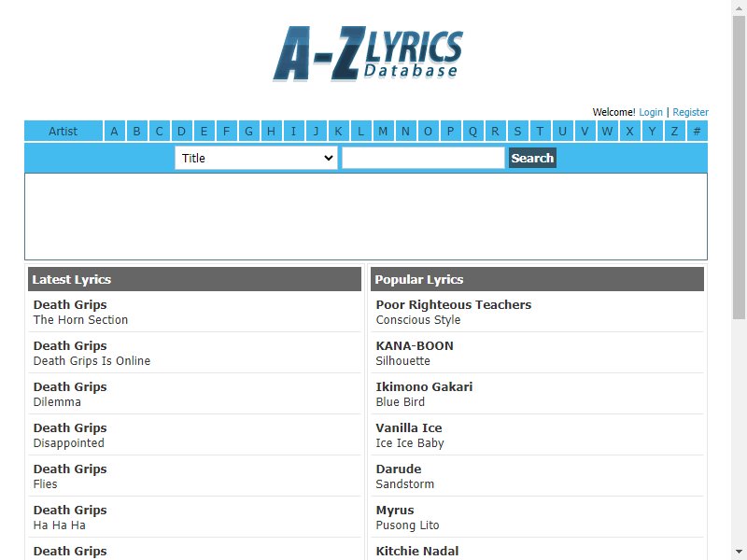Viewport: 747px width, 560px height.
Task: Browse artists starting with H
Action: (x=271, y=132)
